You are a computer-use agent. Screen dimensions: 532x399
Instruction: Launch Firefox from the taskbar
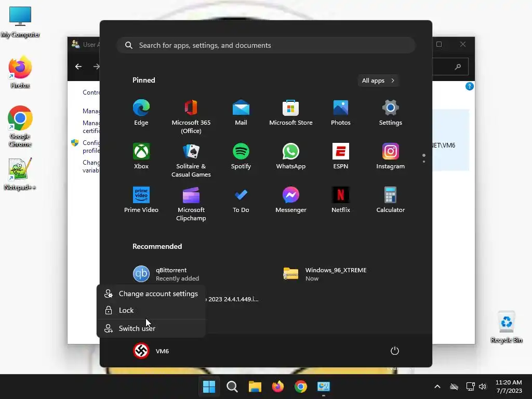pyautogui.click(x=278, y=387)
